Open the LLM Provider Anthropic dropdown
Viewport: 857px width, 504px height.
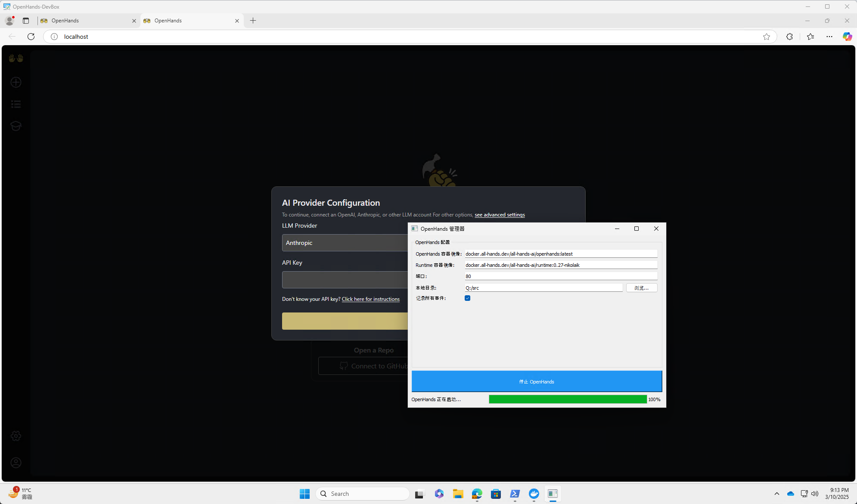345,243
